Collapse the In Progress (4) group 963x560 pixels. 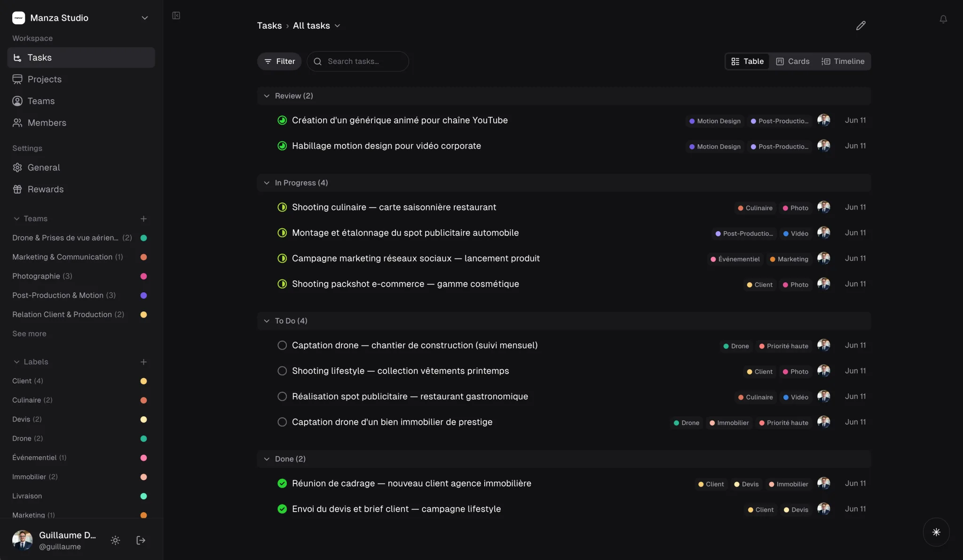pos(267,183)
